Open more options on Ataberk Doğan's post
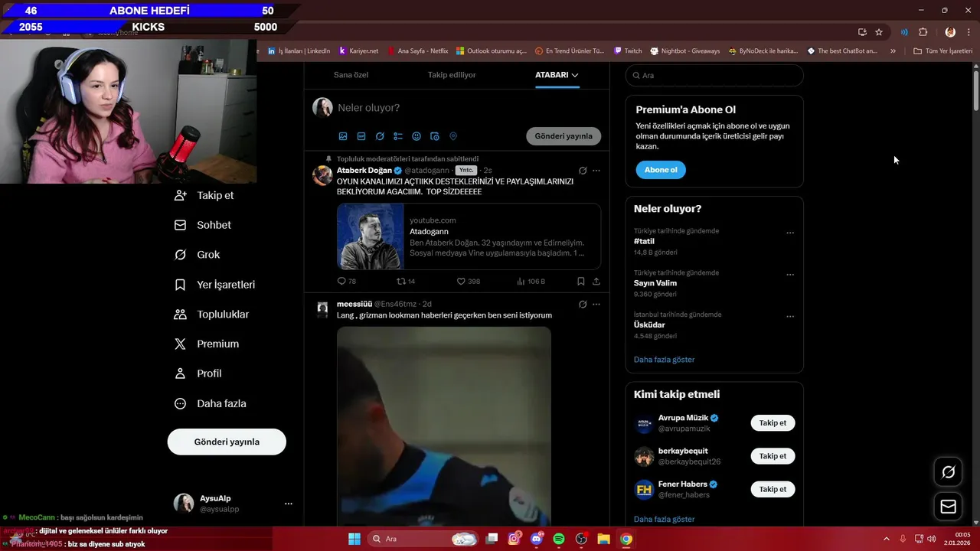Screen dimensions: 980x551 (x=596, y=171)
